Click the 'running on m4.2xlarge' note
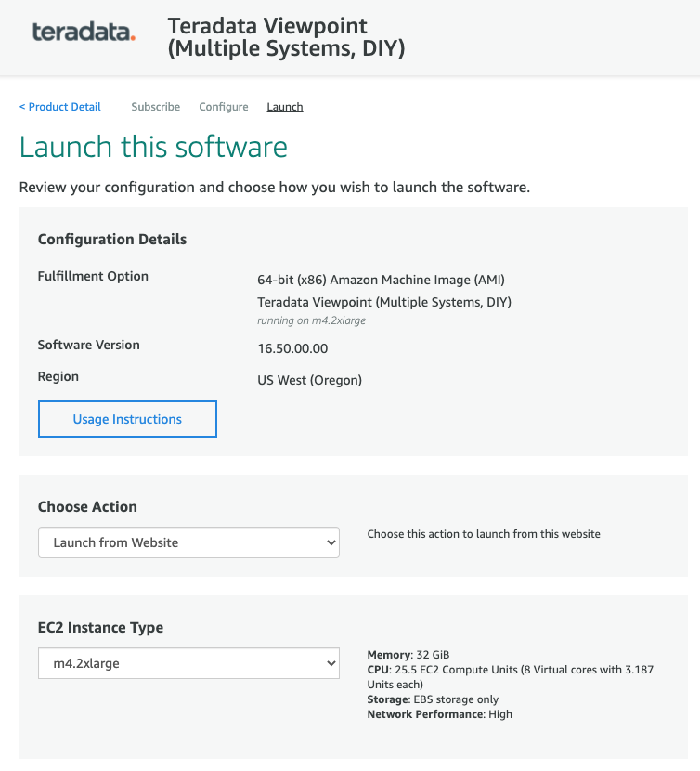The image size is (700, 771). point(310,320)
